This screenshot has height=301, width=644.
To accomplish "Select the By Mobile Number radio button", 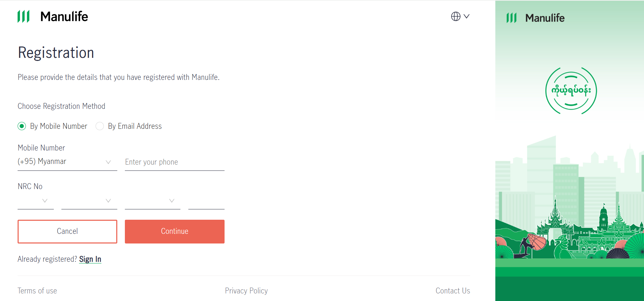I will point(22,126).
